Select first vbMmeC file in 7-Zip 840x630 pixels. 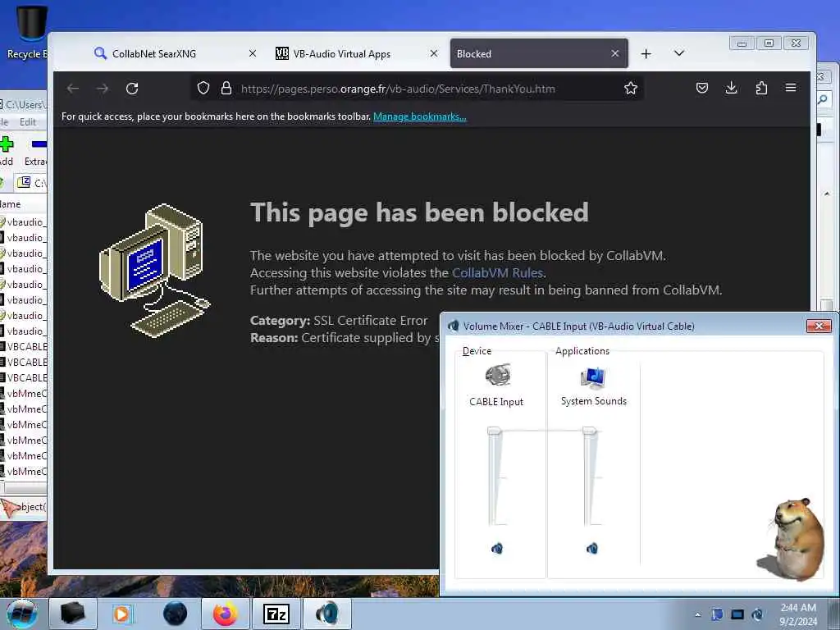click(24, 393)
